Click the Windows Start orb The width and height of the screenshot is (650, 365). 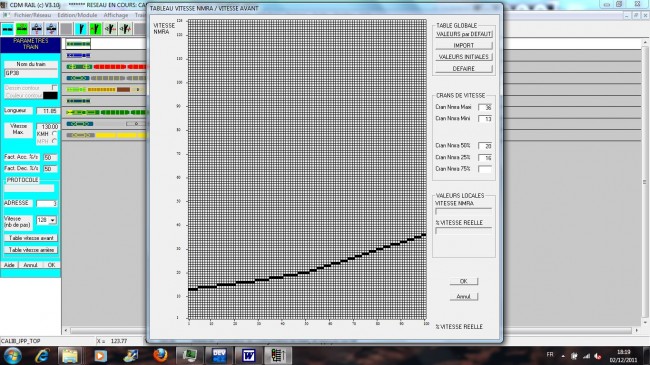coord(12,356)
